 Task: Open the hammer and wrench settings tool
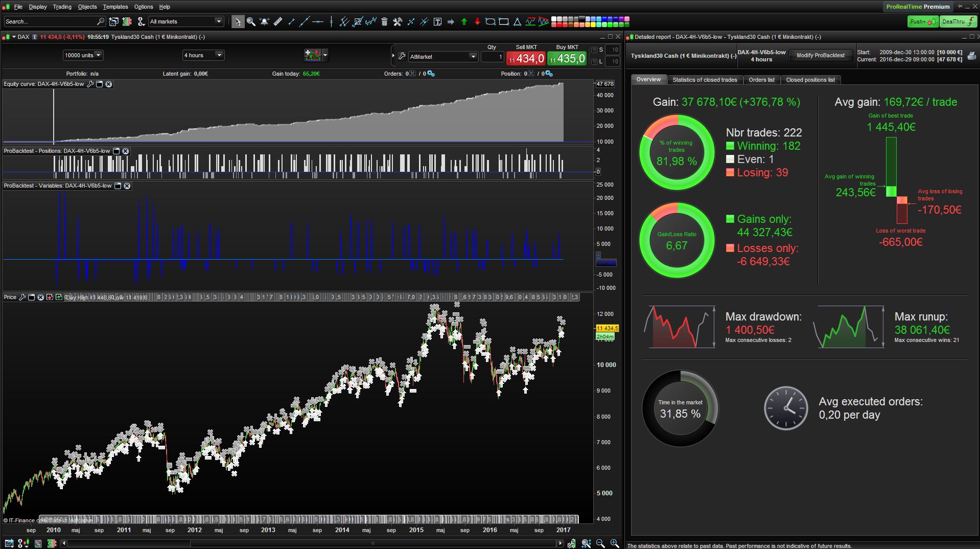398,21
